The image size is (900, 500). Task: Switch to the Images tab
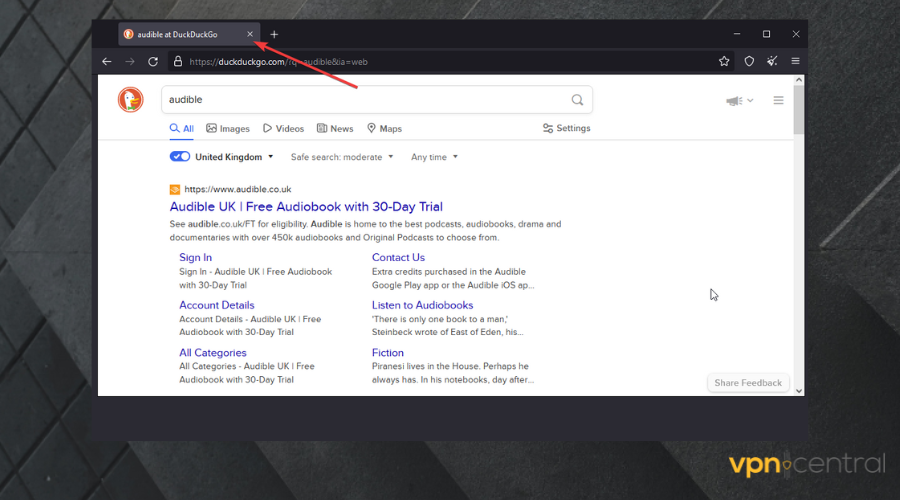tap(228, 128)
